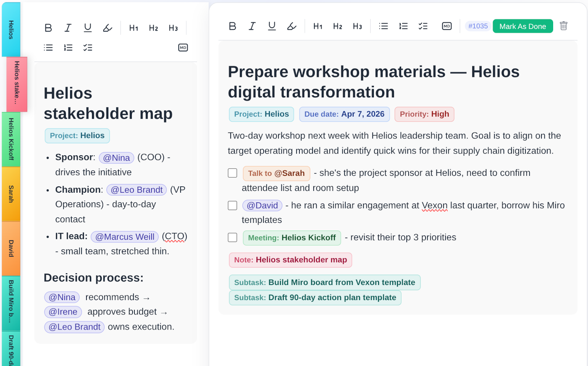
Task: Select the 'Helios stake...' side tab
Action: coord(17,84)
